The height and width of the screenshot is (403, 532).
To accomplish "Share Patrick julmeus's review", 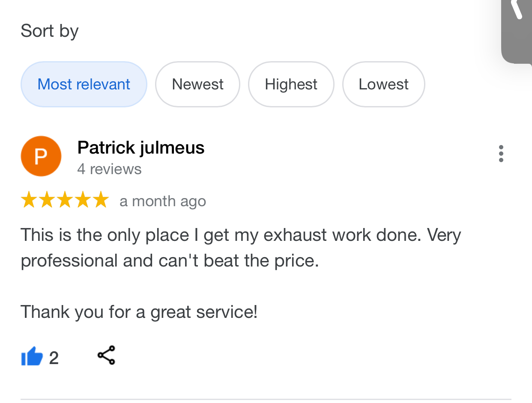I will tap(106, 356).
